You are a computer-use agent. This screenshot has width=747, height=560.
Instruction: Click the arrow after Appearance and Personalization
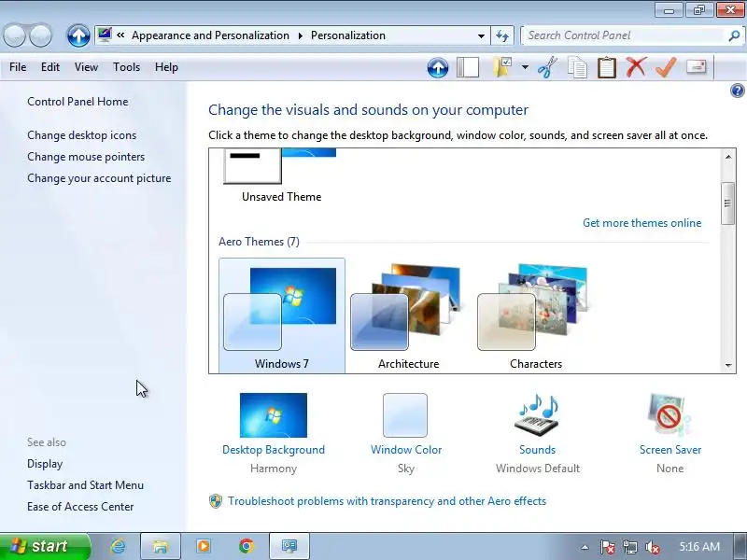[x=300, y=35]
